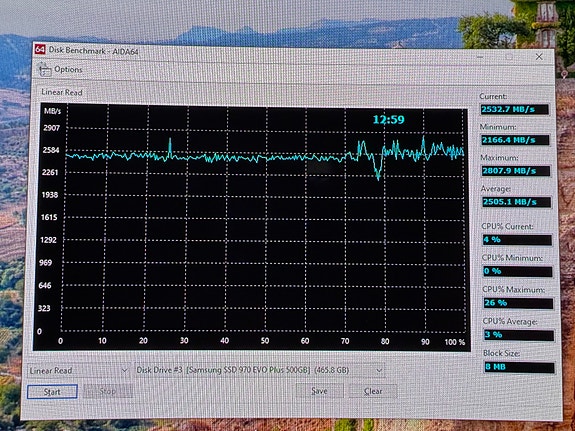Select the Options menu label

pos(68,69)
